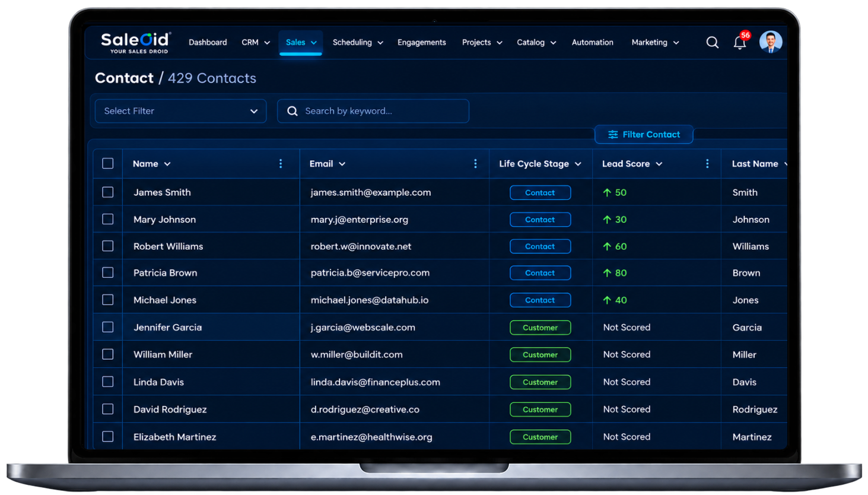Click Not Scored in Jennifer Garcia row
This screenshot has height=495, width=868.
(627, 327)
